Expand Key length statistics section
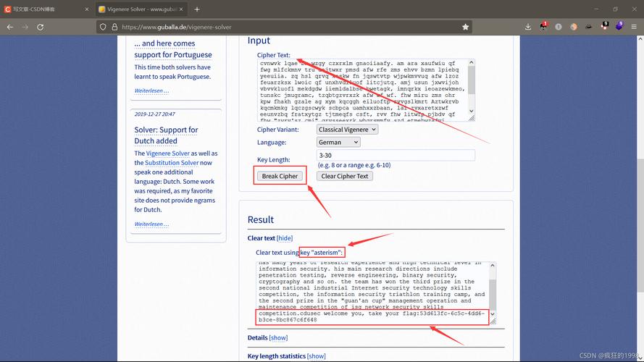Screen dimensions: 644x362 [x=316, y=356]
